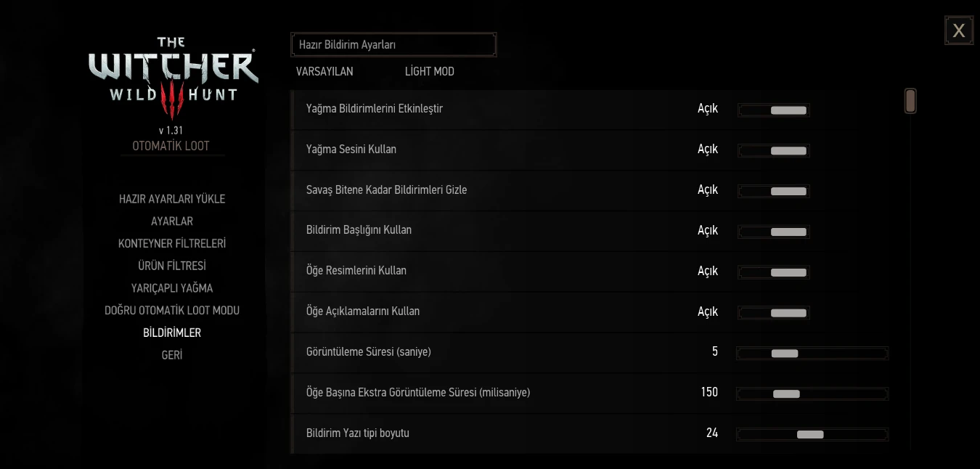Select the LİGHT MOD preset
The image size is (980, 469).
pyautogui.click(x=430, y=71)
